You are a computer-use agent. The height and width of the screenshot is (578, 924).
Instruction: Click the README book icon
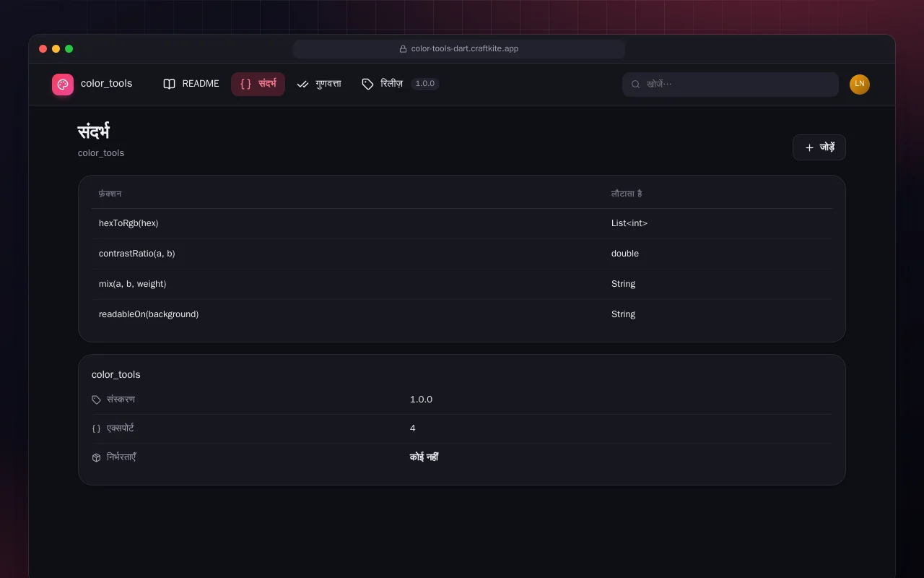click(170, 84)
